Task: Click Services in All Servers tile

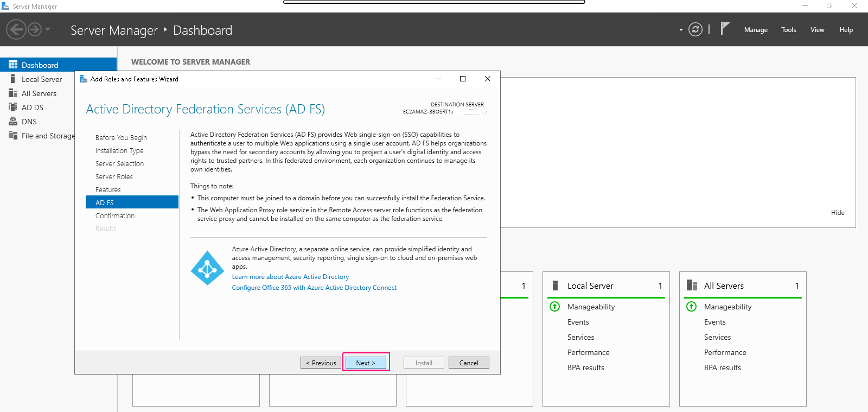Action: point(717,337)
